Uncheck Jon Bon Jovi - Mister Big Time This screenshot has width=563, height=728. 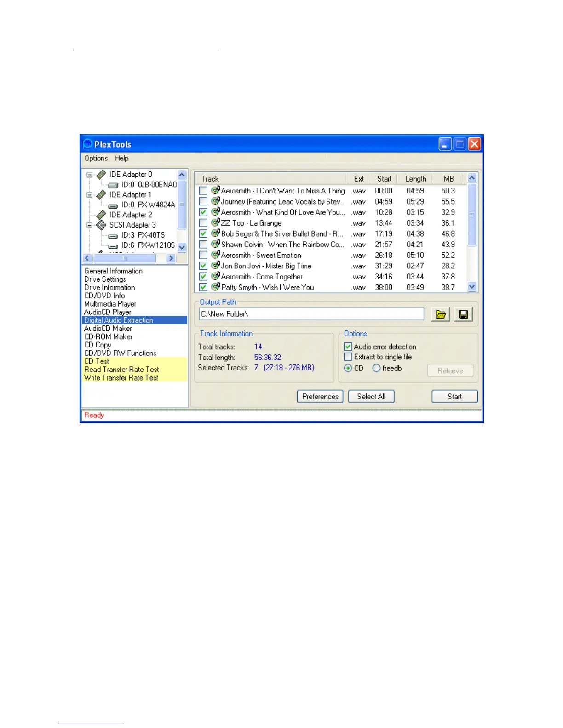(x=203, y=266)
